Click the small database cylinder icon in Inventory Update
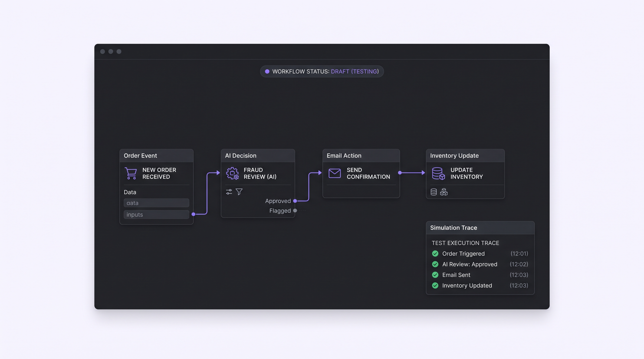 tap(434, 192)
